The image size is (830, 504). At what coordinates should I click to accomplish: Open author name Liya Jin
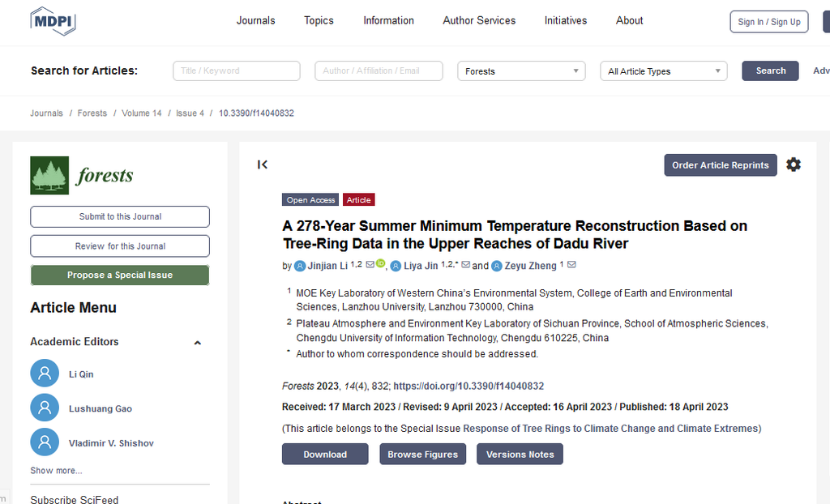click(421, 266)
